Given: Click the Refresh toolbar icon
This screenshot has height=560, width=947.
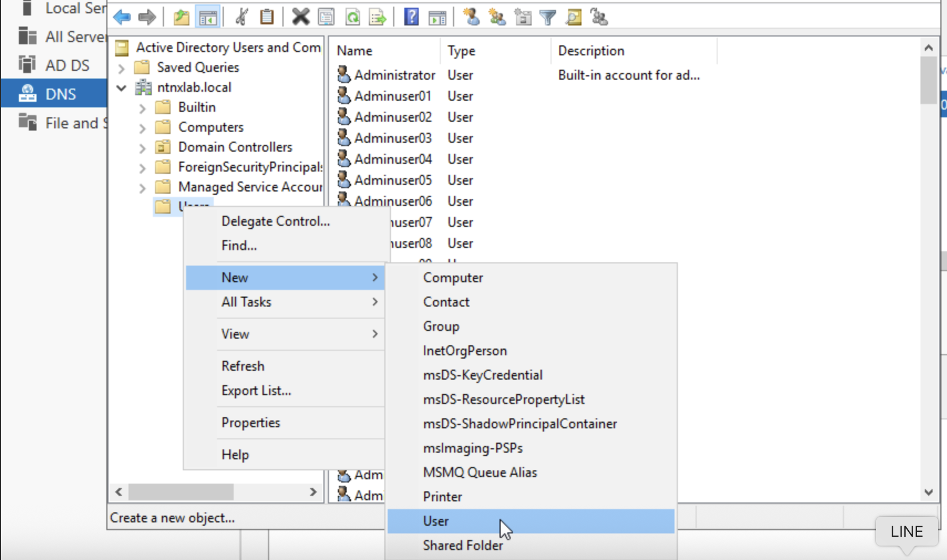Looking at the screenshot, I should point(353,17).
